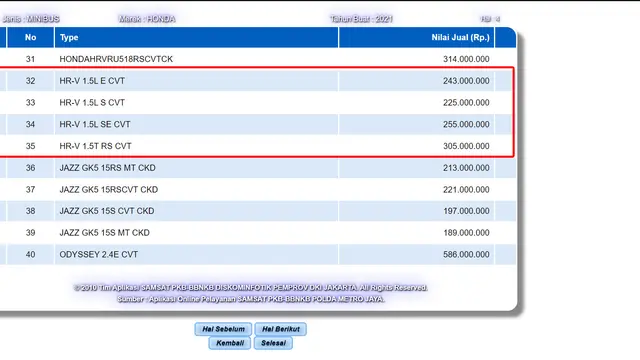Select the Type column header
The image size is (640, 360).
(x=196, y=38)
